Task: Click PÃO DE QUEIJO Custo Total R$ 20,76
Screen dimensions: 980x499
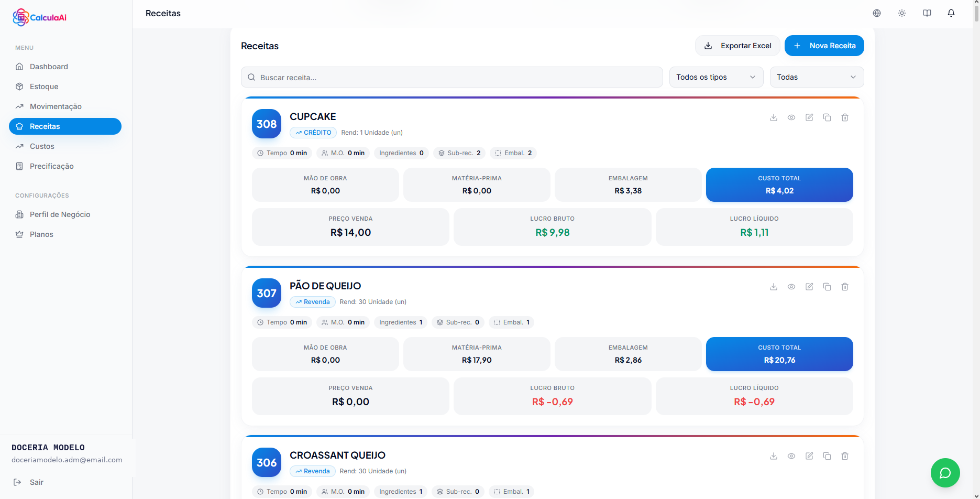Action: (x=779, y=354)
